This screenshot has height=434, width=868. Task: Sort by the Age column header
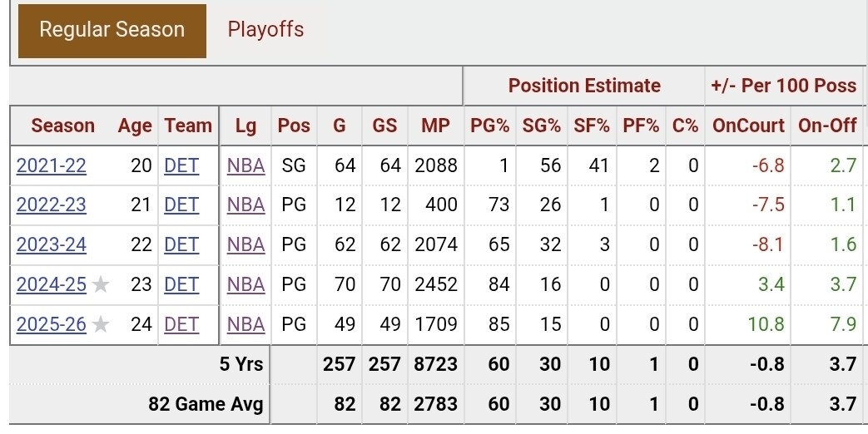[135, 126]
